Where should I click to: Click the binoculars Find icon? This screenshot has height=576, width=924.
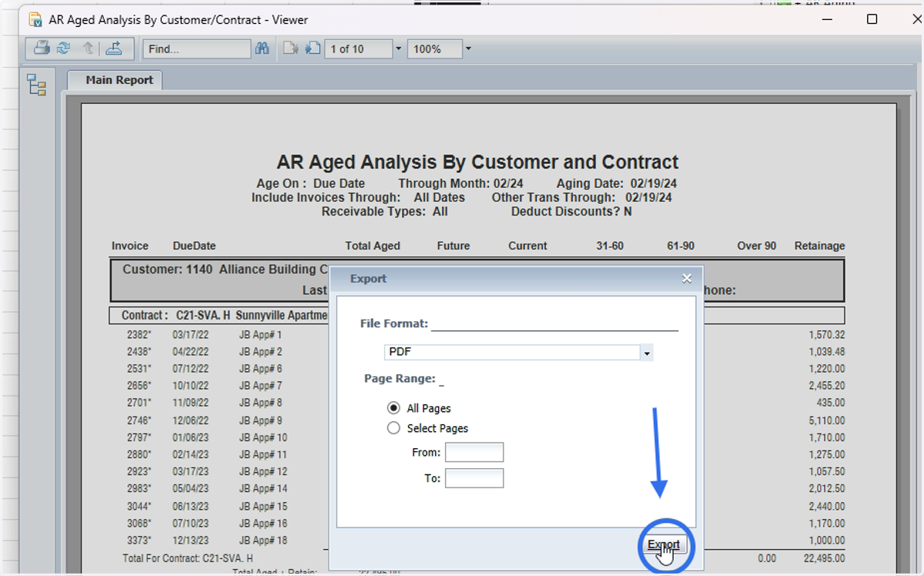coord(262,49)
